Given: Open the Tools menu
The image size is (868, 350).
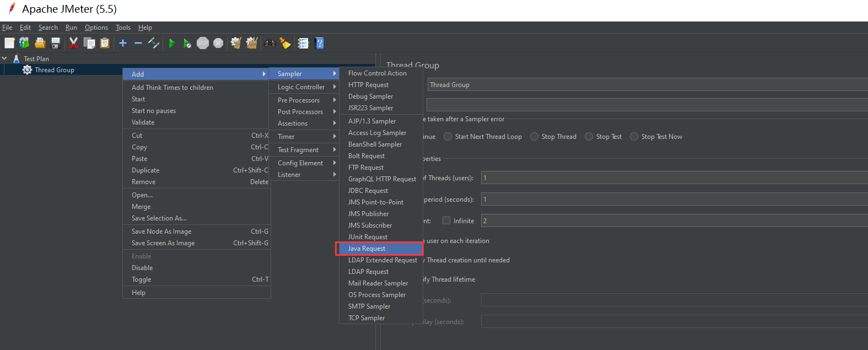Looking at the screenshot, I should click(123, 28).
